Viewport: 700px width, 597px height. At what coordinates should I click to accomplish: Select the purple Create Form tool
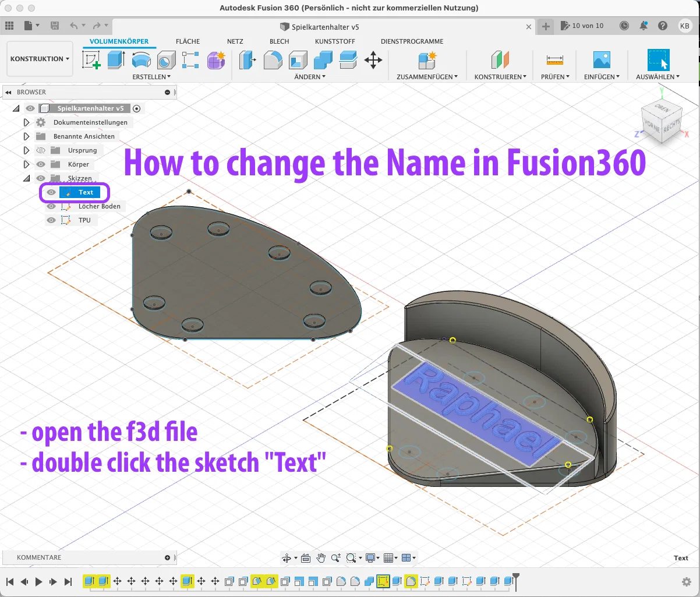click(217, 60)
